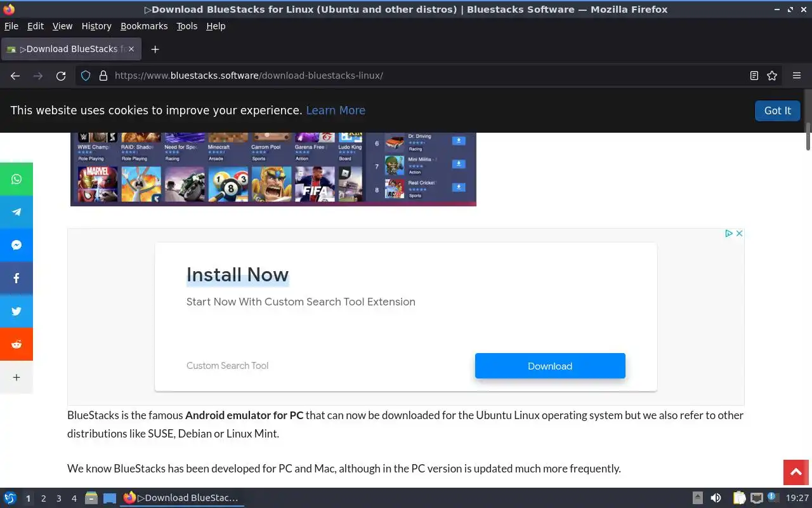Select the Download BlueStacks tab
The width and height of the screenshot is (812, 508).
(x=71, y=49)
